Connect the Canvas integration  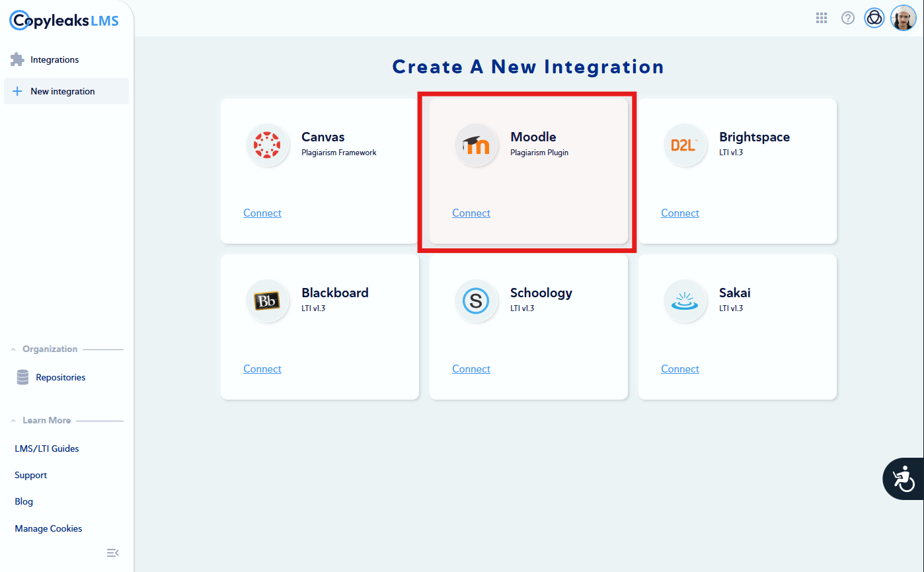(262, 213)
